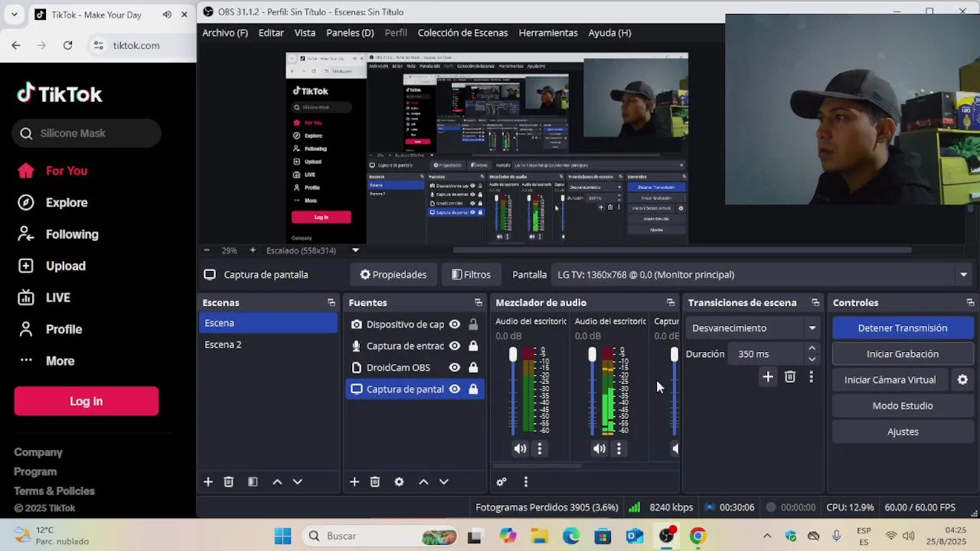Image resolution: width=980 pixels, height=551 pixels.
Task: Undock the Escenas panel
Action: [x=332, y=303]
